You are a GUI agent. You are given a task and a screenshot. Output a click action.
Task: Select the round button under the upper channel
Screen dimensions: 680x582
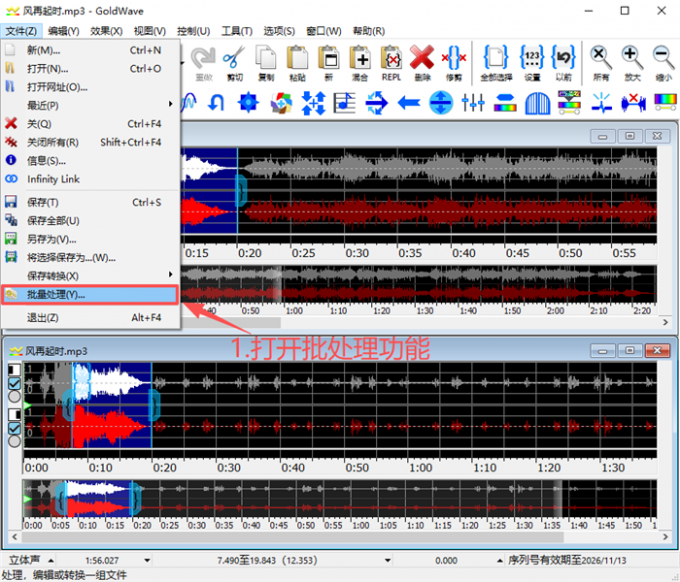point(13,397)
